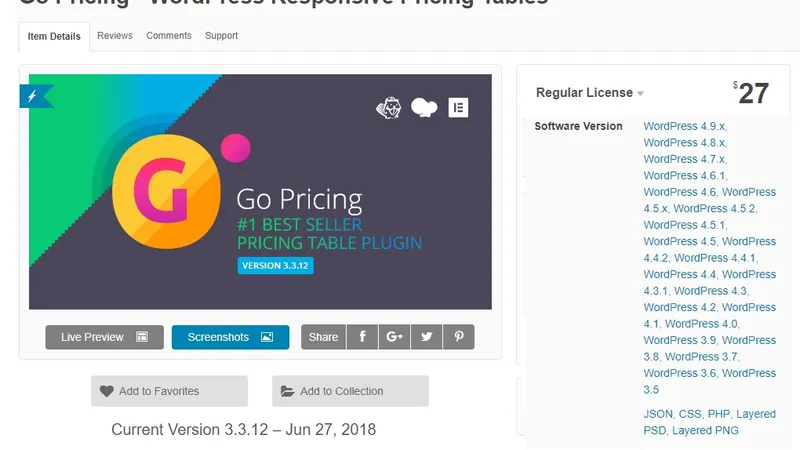Open the Go Pricing preview image
This screenshot has height=450, width=800.
260,192
